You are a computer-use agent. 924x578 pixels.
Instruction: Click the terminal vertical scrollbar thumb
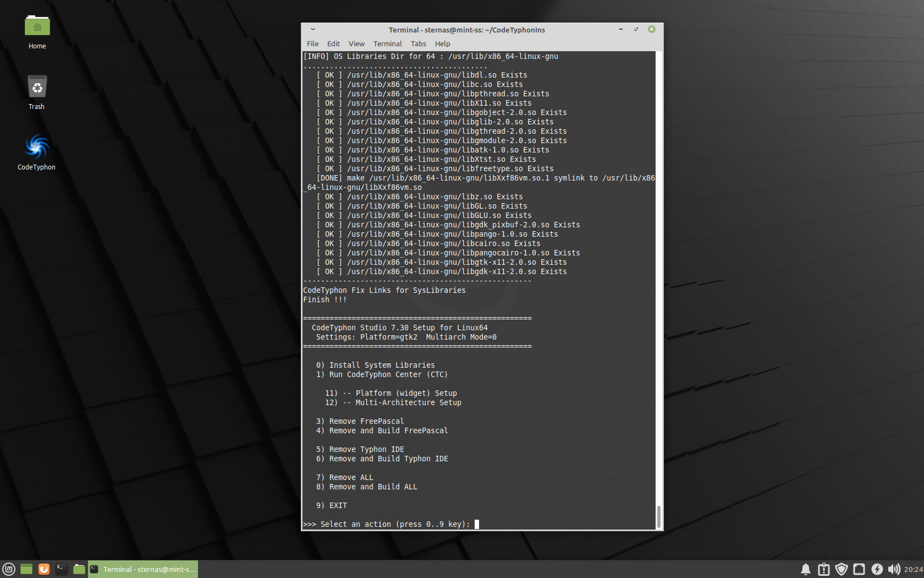click(658, 517)
